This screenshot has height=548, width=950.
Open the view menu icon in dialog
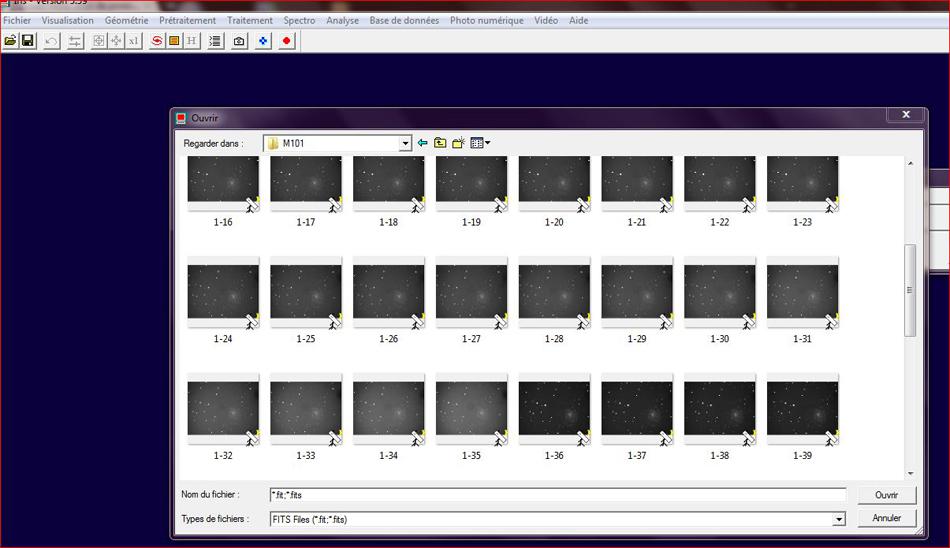pyautogui.click(x=480, y=143)
